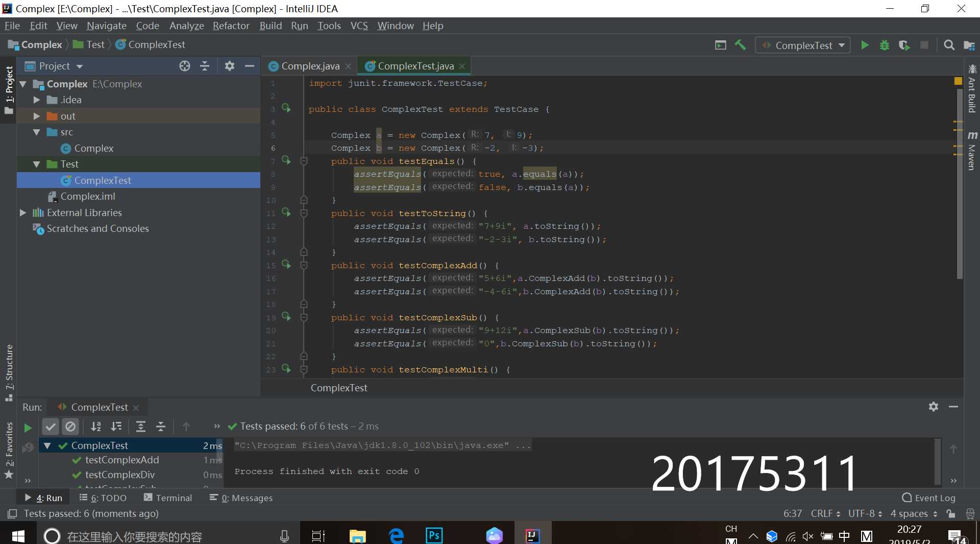Select Complex.iml in the project tree
Image resolution: width=980 pixels, height=544 pixels.
pos(87,196)
